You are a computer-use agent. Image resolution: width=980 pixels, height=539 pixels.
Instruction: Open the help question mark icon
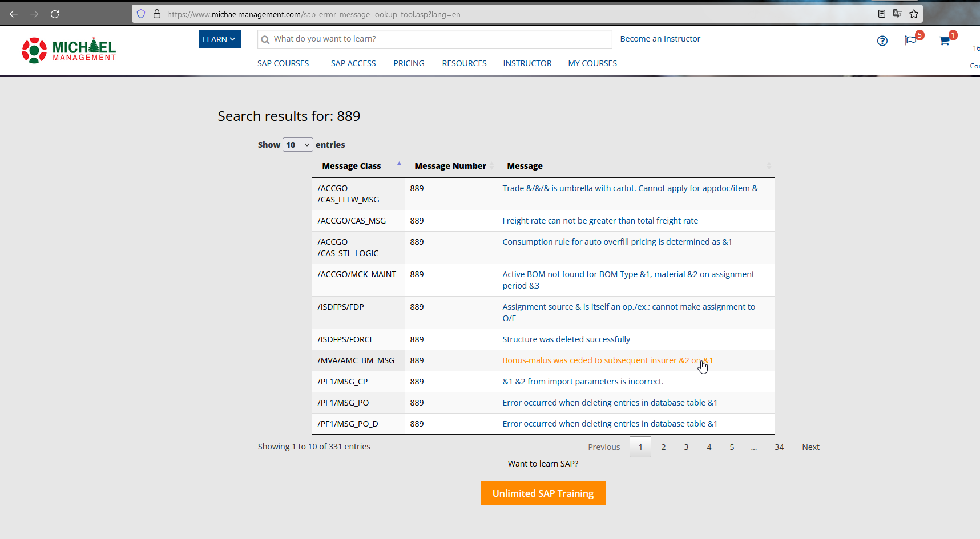882,40
